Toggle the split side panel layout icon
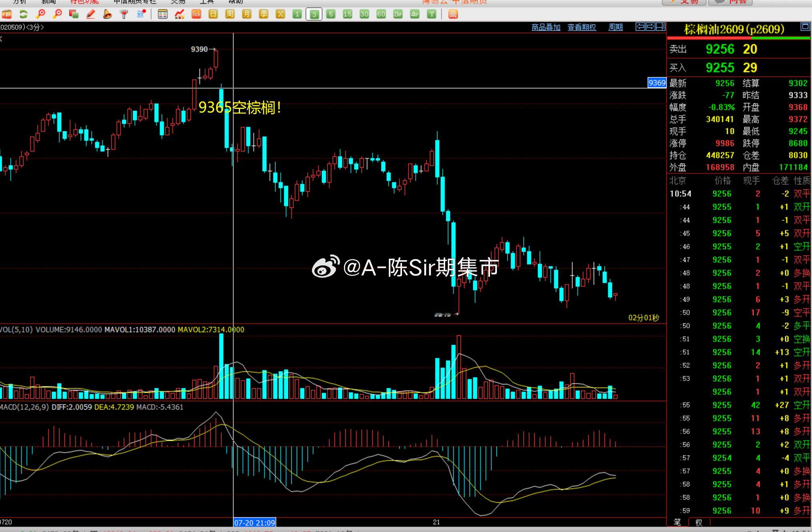 click(661, 27)
